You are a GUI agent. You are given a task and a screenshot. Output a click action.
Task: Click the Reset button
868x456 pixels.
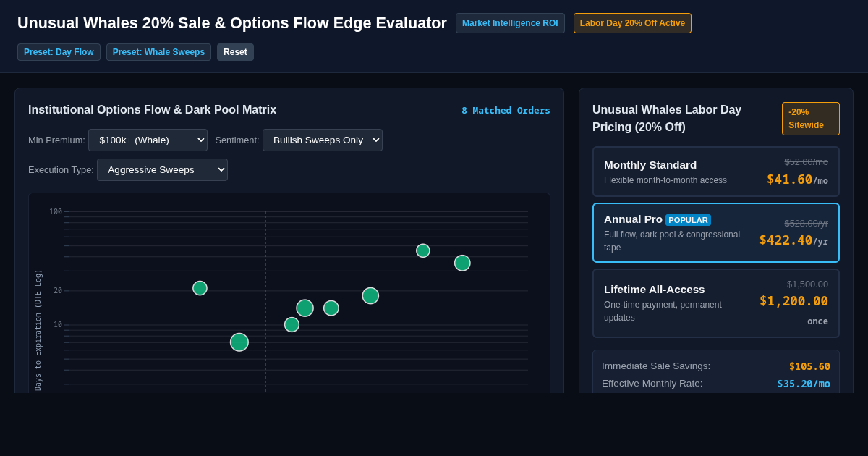pos(235,52)
